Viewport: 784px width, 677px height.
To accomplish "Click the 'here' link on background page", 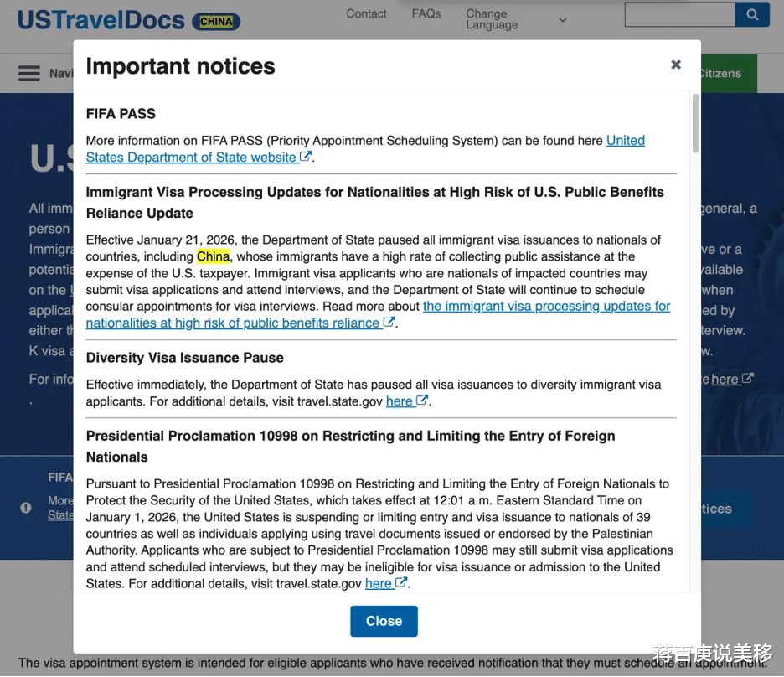I will coord(731,379).
